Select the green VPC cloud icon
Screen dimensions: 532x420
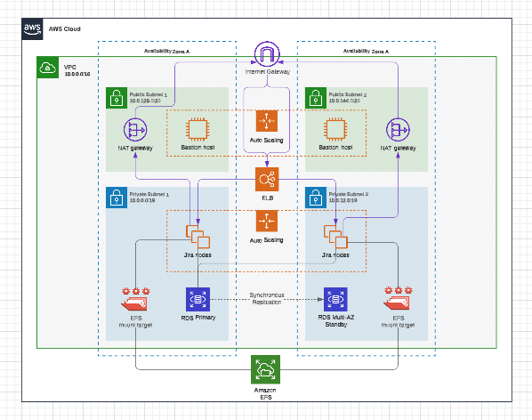(x=48, y=68)
